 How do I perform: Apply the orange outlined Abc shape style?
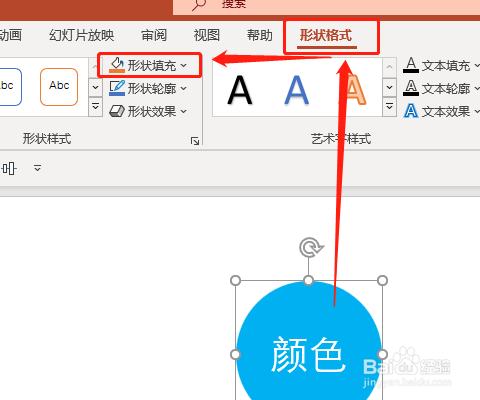coord(59,87)
